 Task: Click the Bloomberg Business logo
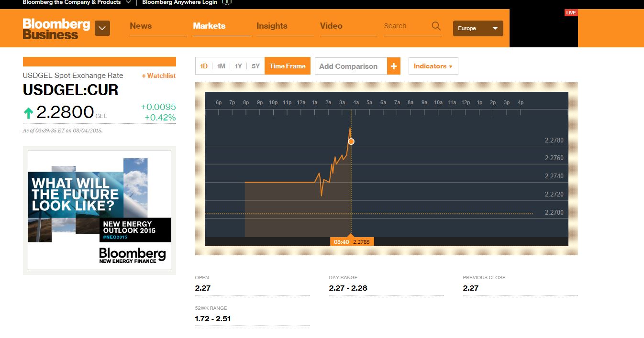[x=56, y=29]
